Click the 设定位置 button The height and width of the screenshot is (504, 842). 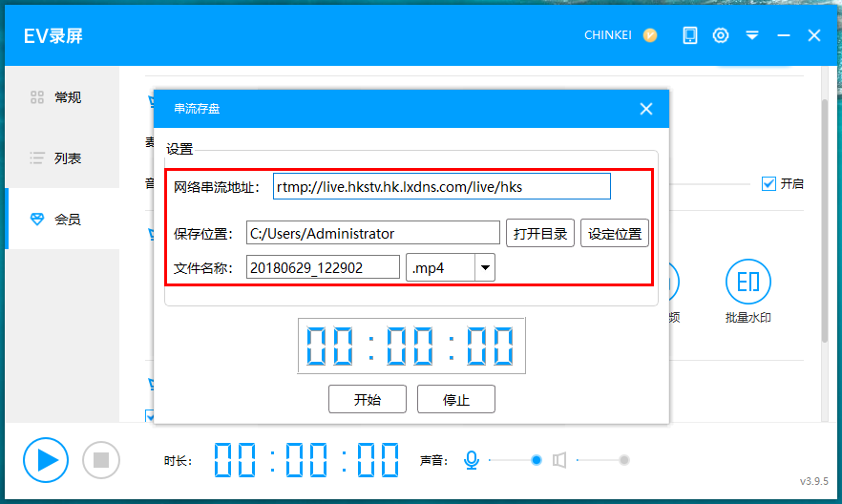click(615, 234)
